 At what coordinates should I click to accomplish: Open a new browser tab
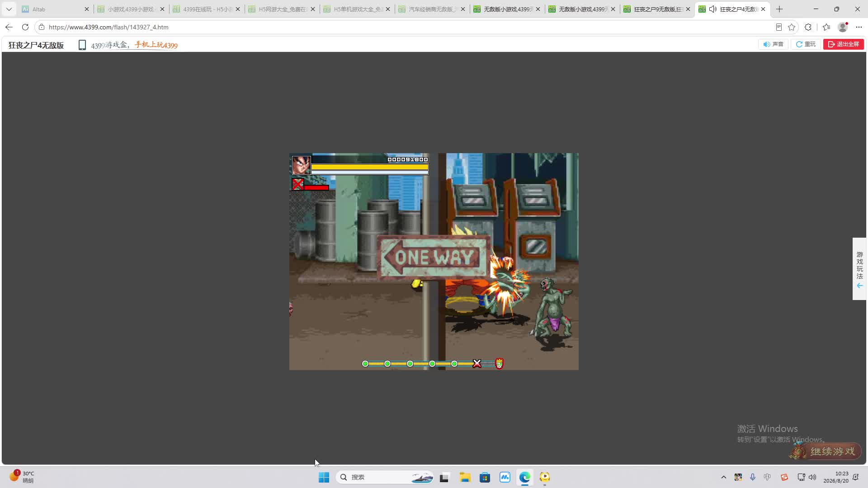(779, 9)
